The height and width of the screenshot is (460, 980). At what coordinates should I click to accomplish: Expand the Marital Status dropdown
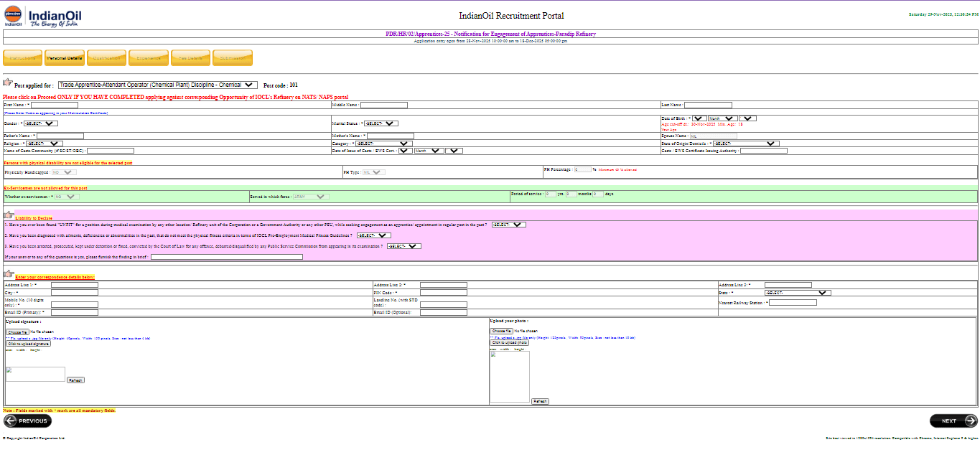(381, 123)
